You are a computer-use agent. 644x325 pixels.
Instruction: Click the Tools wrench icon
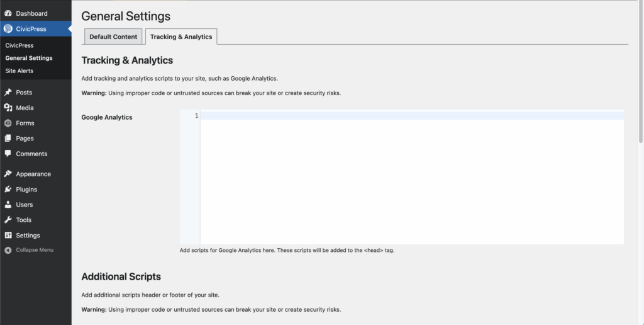pos(8,220)
